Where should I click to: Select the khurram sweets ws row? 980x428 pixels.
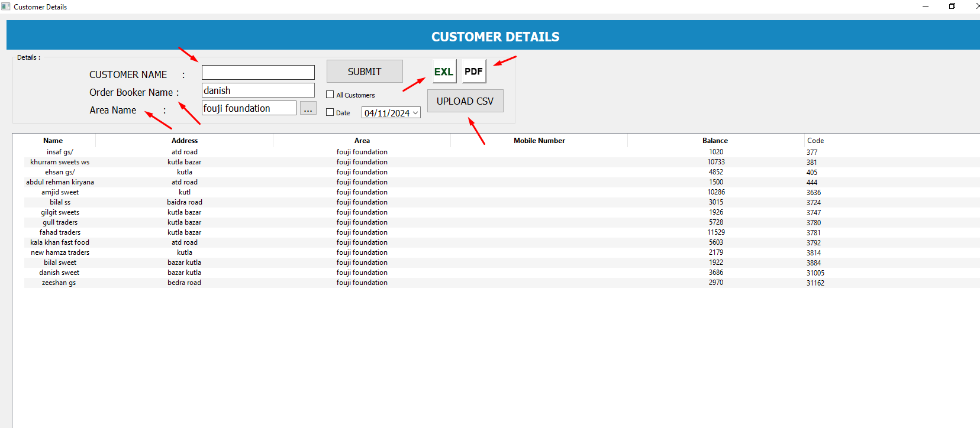[x=60, y=162]
